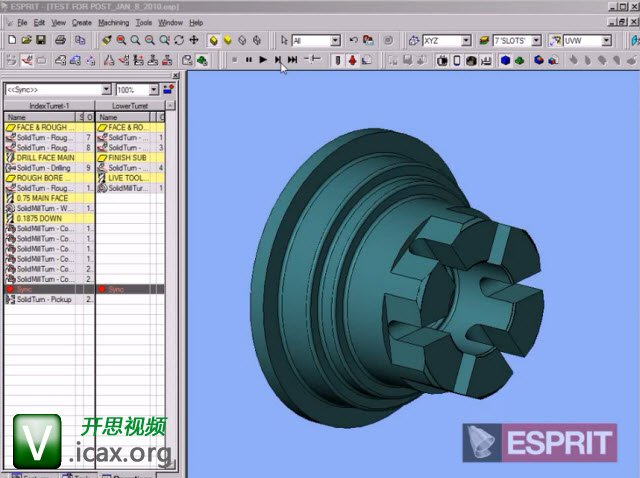Screen dimensions: 640x478
Task: Expand the <<Sync>> dropdown list
Action: (107, 90)
